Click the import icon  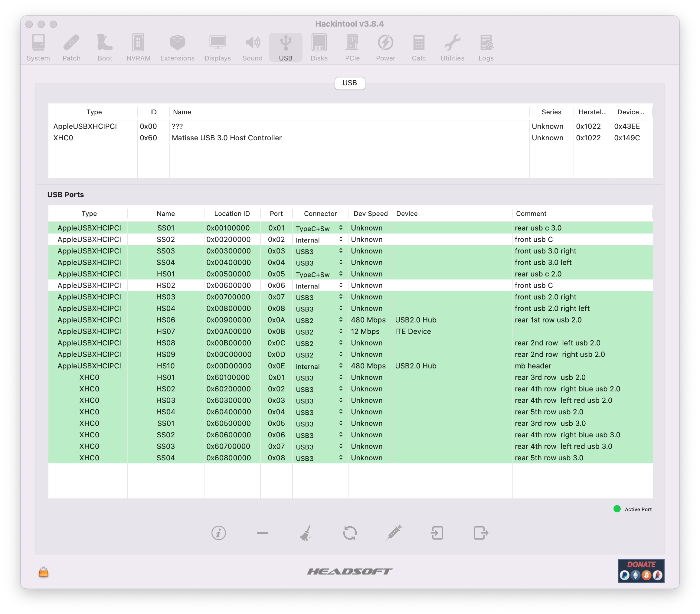pos(437,533)
